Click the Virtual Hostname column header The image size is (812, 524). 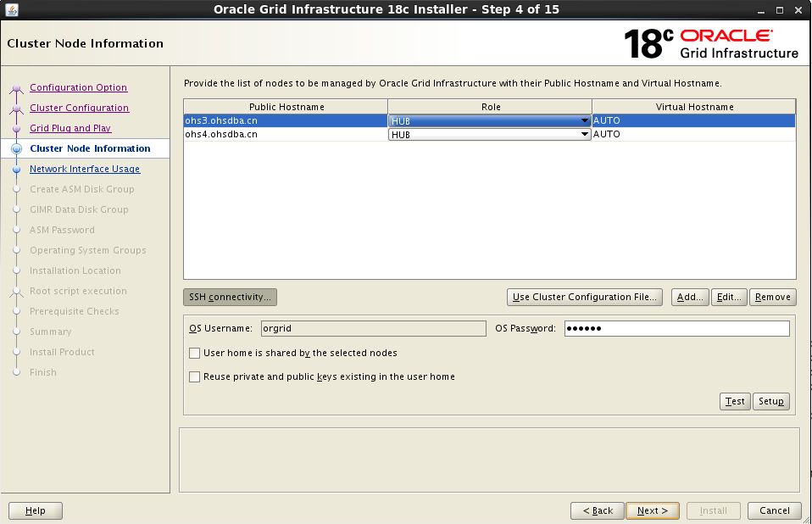tap(694, 107)
